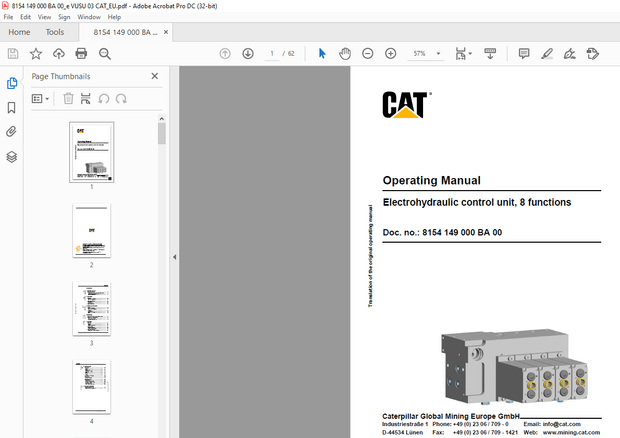Click the Save file icon

point(13,53)
